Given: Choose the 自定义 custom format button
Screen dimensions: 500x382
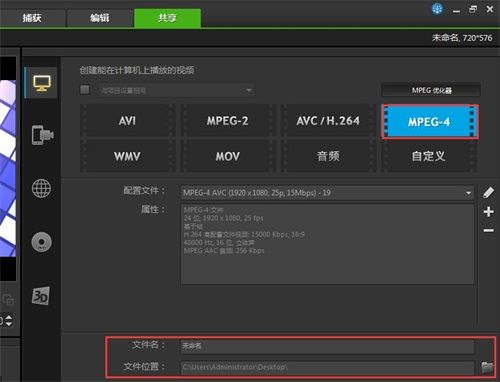Looking at the screenshot, I should tap(429, 156).
